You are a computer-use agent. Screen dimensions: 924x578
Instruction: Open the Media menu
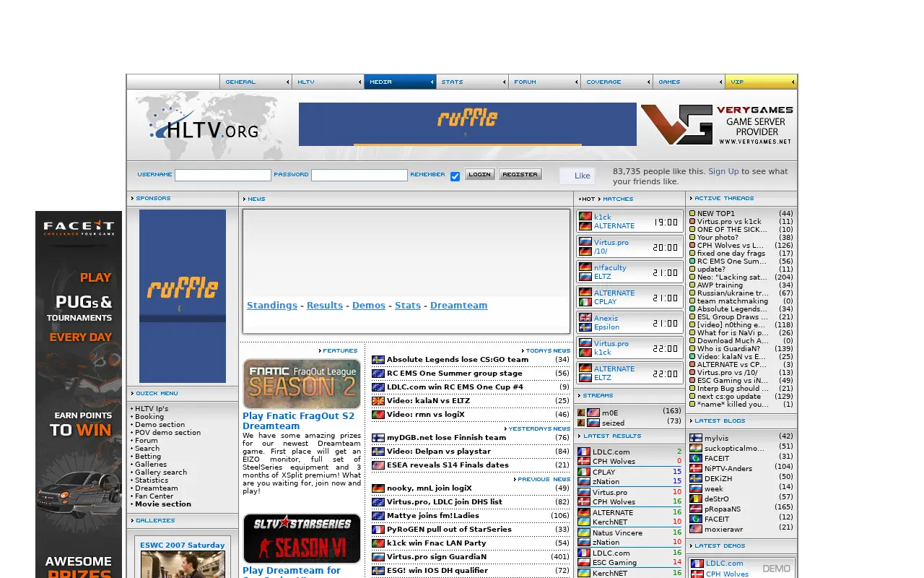(400, 82)
